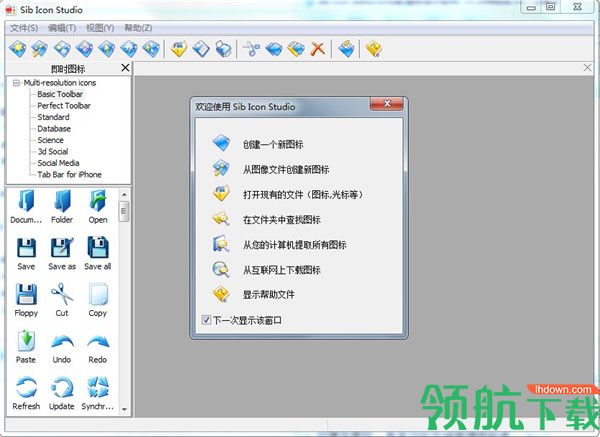Click the icon palette scrollbar up arrow
The height and width of the screenshot is (437, 600).
124,195
